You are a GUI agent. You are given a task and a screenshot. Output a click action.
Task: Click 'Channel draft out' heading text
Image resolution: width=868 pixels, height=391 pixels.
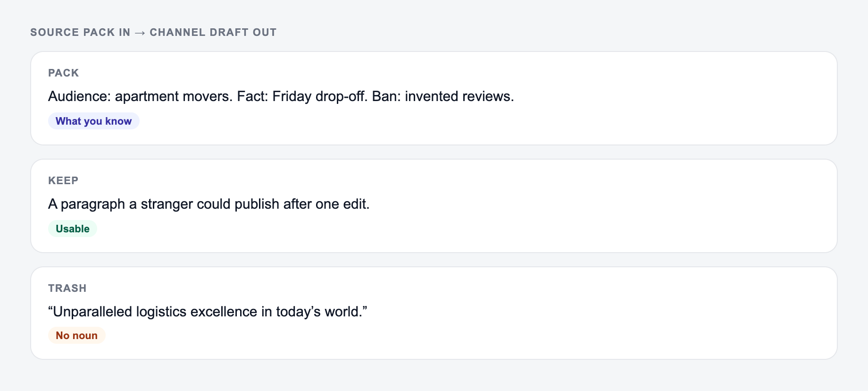(213, 32)
